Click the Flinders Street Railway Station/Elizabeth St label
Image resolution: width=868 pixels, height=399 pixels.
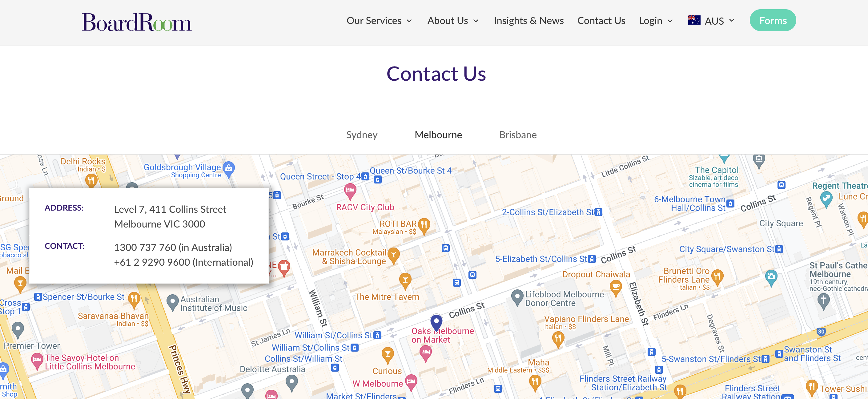(623, 383)
